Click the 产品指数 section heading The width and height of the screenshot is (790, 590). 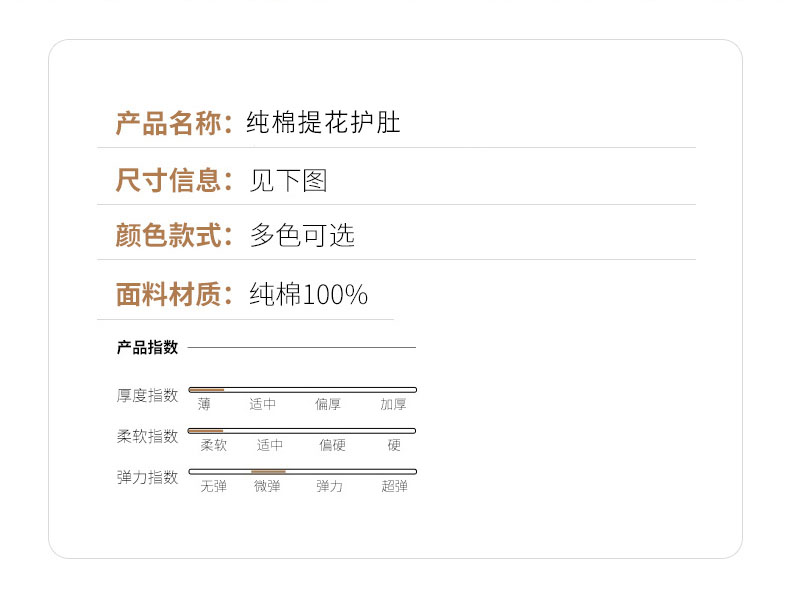click(x=147, y=348)
